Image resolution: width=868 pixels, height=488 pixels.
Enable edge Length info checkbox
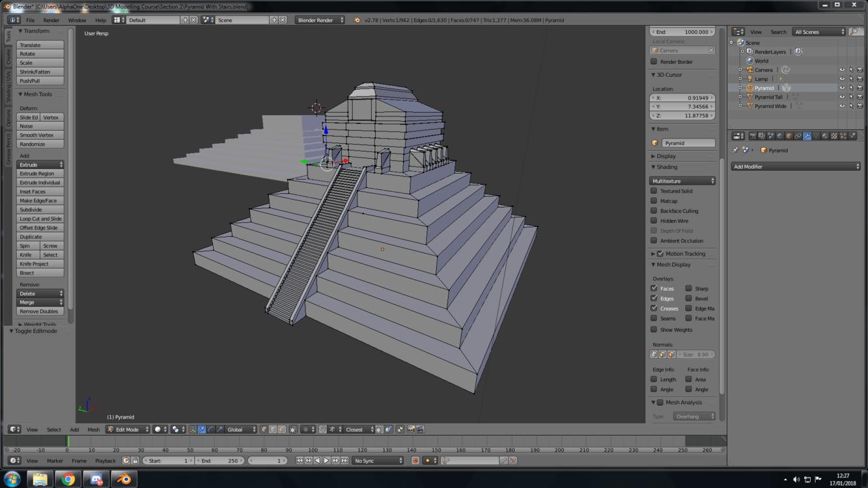[654, 379]
